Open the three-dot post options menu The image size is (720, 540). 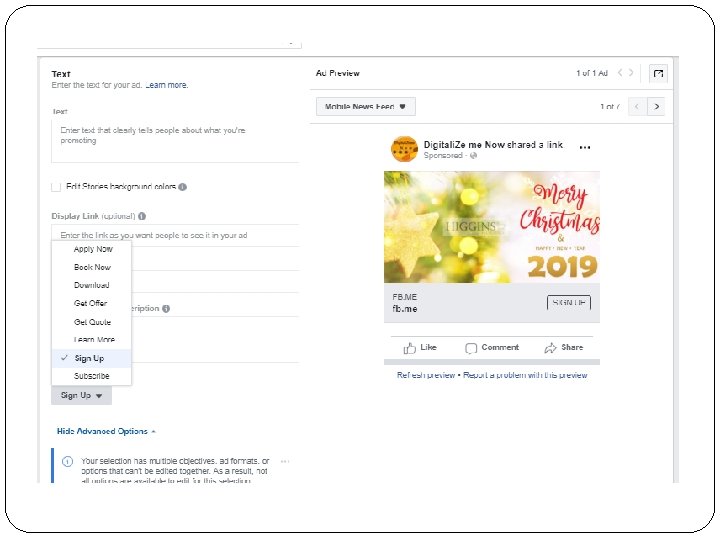pyautogui.click(x=585, y=147)
